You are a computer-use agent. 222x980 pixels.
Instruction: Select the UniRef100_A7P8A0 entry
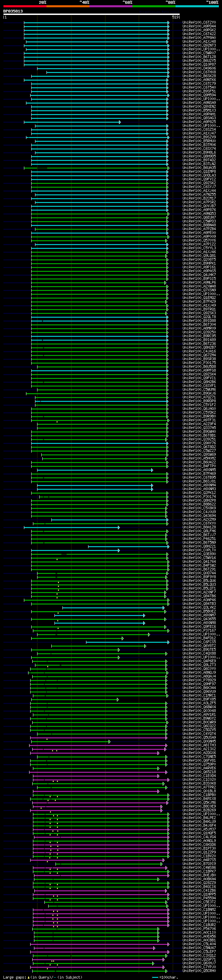point(199,38)
